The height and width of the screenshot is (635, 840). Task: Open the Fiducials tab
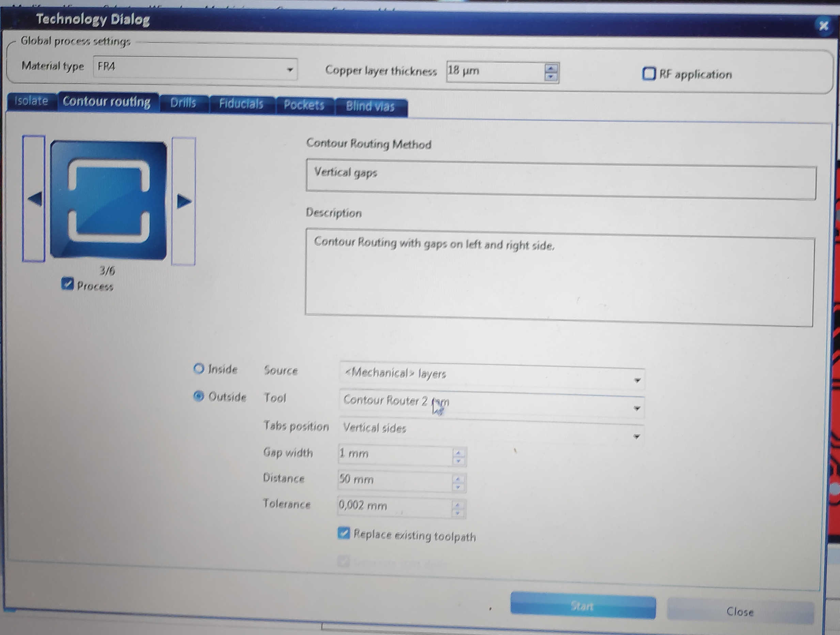click(x=241, y=104)
